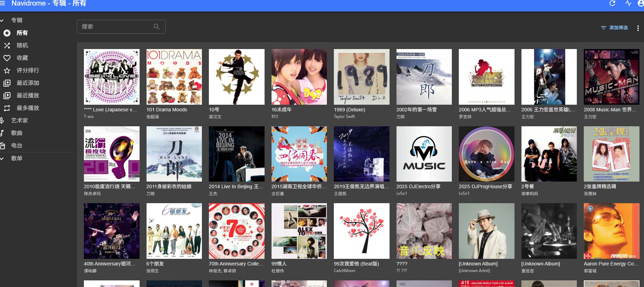This screenshot has width=644, height=287.
Task: Click the 添加筛选 add filter button
Action: [x=614, y=28]
